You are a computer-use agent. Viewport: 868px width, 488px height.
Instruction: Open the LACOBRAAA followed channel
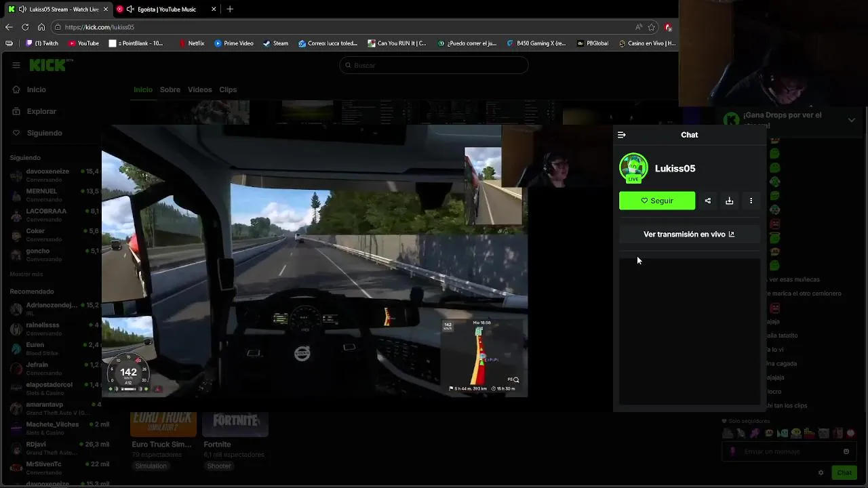click(54, 215)
